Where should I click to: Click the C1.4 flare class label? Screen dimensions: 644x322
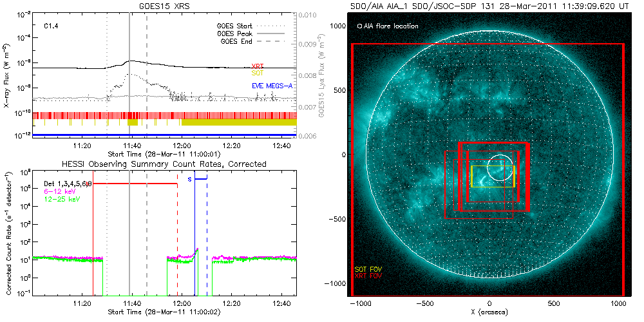pos(52,26)
